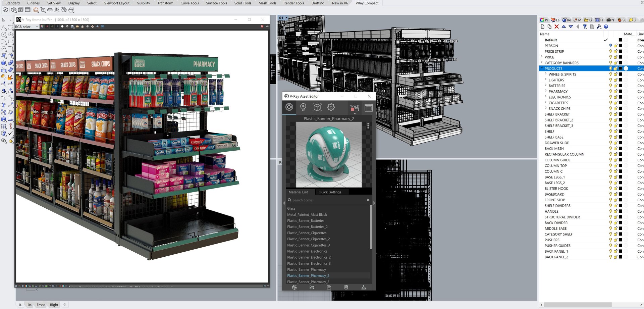Click the Search Scene field in Asset Editor

coord(329,200)
